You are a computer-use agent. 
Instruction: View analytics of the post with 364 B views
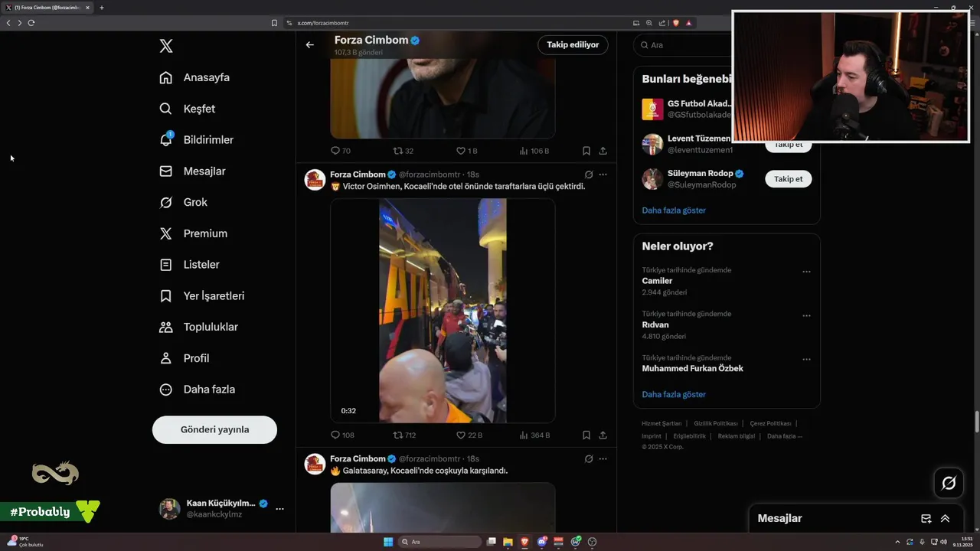[x=534, y=435]
